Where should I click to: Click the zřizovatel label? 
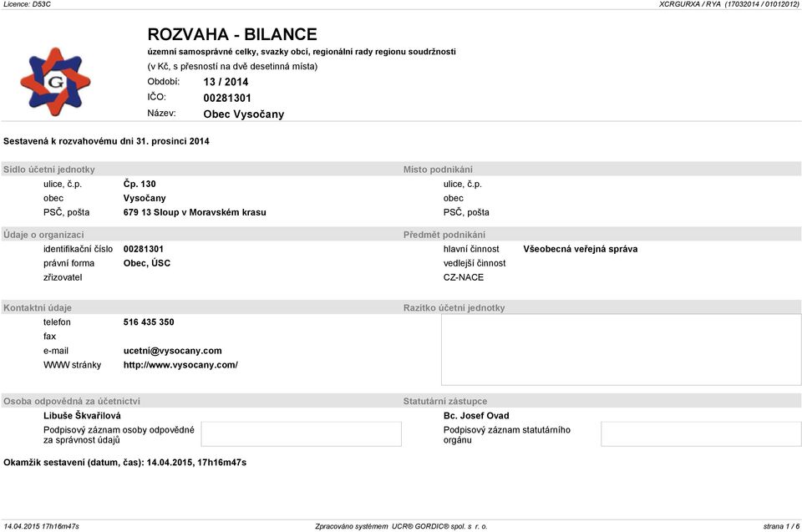point(63,277)
